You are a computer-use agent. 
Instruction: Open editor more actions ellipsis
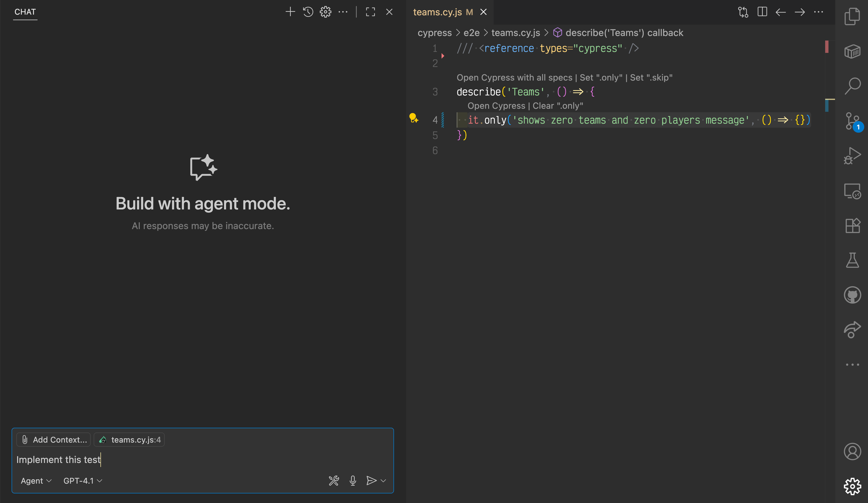pos(819,12)
